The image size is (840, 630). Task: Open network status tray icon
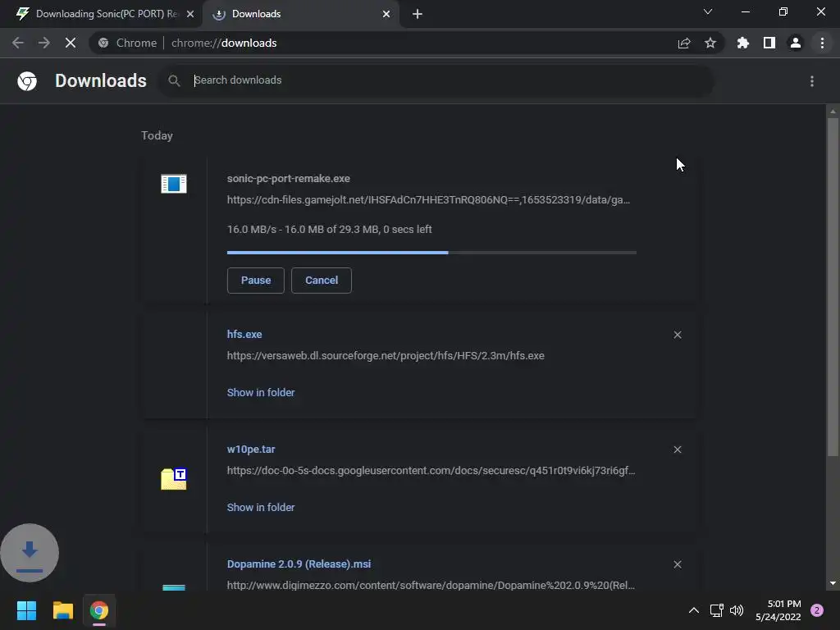(x=717, y=610)
